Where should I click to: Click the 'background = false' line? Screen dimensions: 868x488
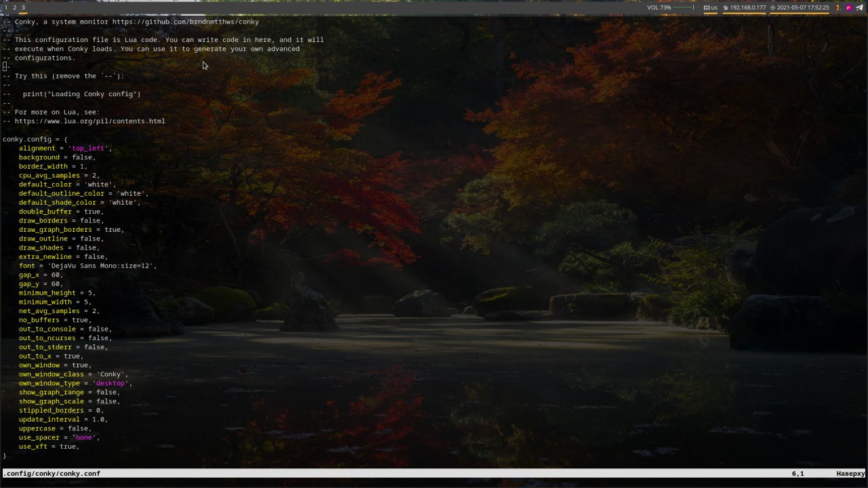pyautogui.click(x=57, y=157)
